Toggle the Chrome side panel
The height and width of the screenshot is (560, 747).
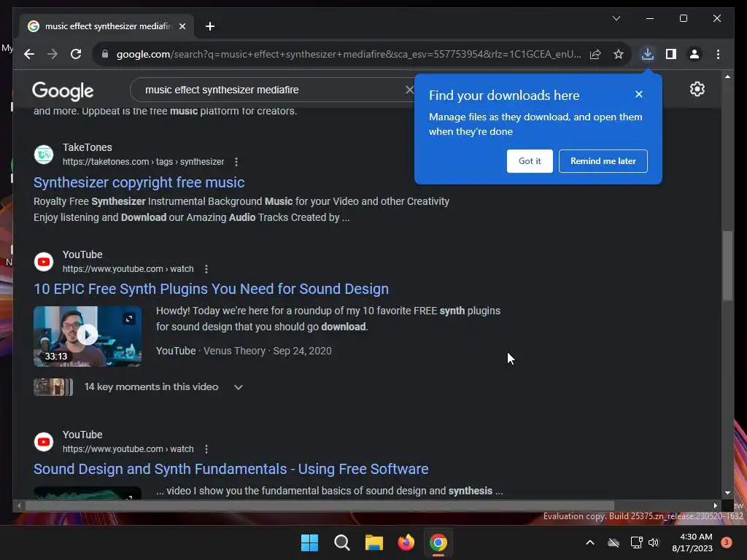671,54
